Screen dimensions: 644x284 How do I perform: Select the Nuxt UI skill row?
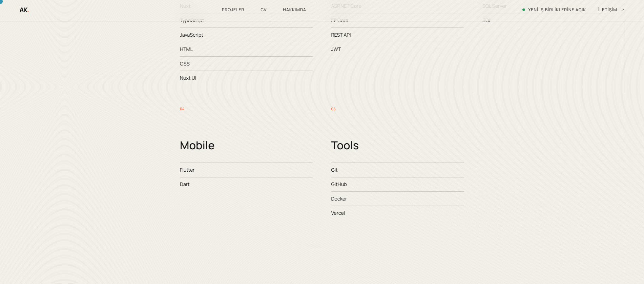[x=246, y=78]
